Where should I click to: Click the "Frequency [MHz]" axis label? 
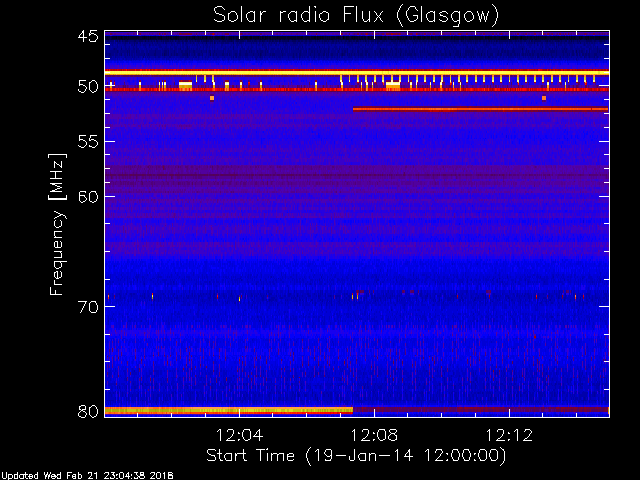point(57,224)
